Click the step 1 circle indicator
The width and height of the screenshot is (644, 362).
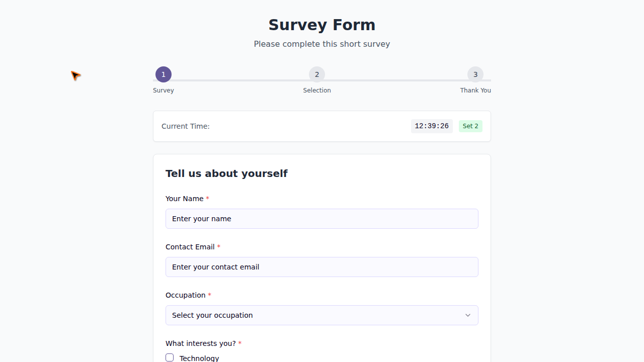point(164,74)
